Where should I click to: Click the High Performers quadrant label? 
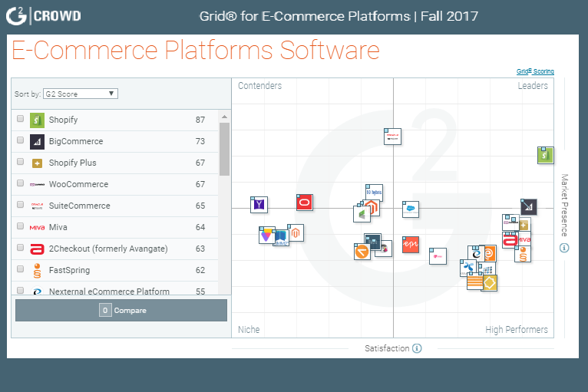517,330
